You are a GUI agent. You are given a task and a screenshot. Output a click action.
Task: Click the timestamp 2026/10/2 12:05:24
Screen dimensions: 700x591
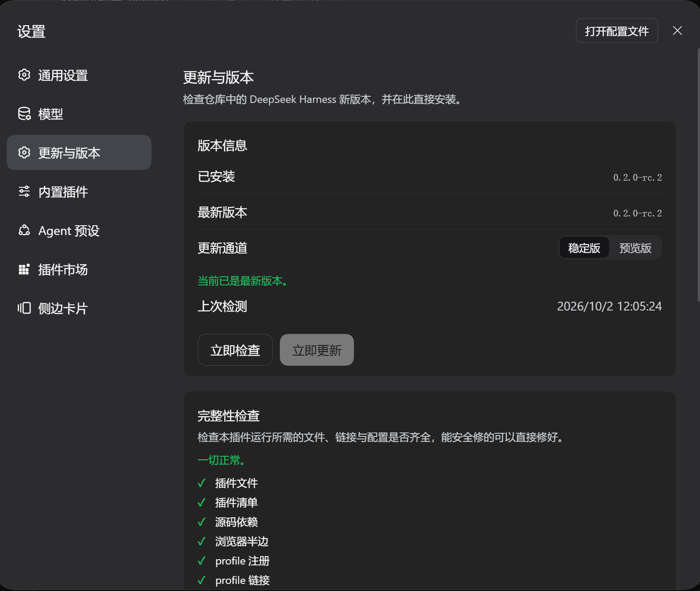pyautogui.click(x=610, y=306)
